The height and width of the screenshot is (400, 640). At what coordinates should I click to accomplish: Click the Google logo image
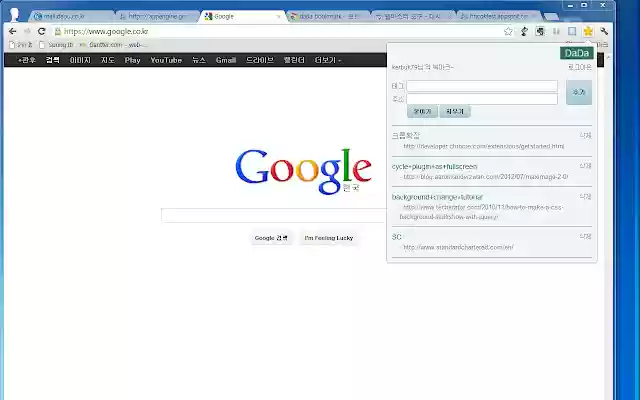pyautogui.click(x=303, y=171)
